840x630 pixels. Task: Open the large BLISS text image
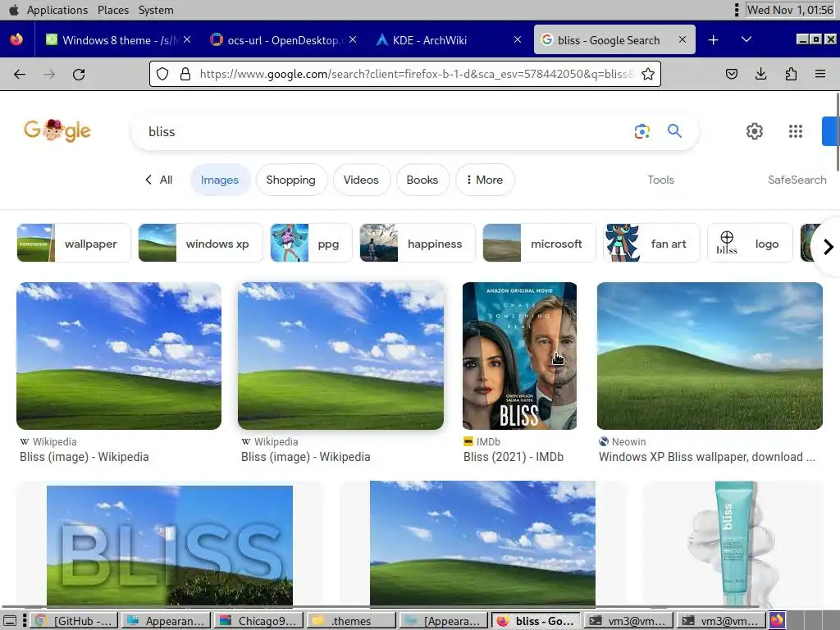tap(169, 545)
